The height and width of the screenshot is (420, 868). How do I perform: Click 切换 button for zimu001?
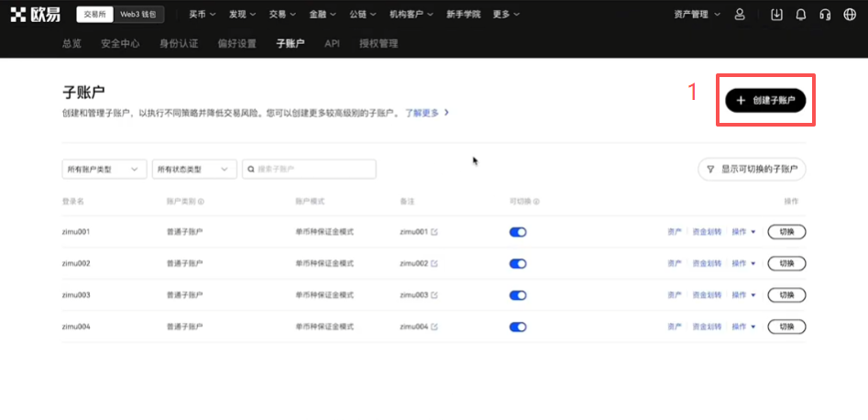[786, 232]
